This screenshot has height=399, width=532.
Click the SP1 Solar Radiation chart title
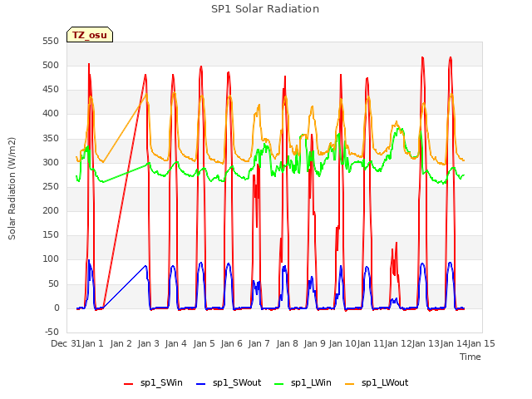tap(265, 9)
